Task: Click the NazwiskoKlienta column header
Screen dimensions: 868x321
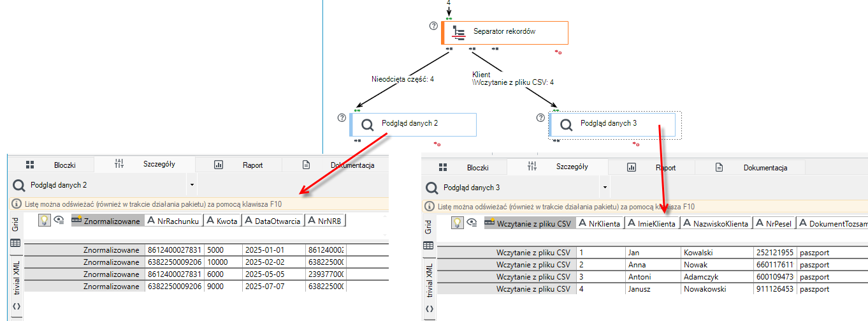Action: pos(716,223)
